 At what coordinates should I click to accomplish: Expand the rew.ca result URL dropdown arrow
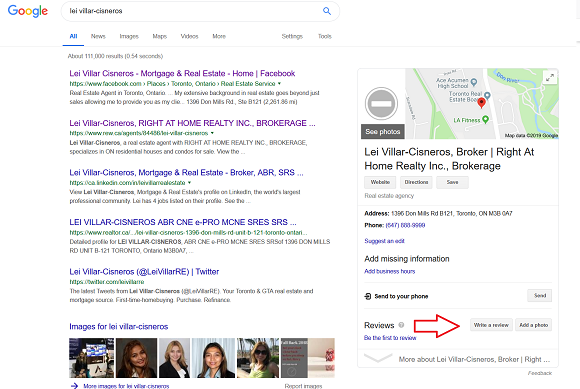212,133
